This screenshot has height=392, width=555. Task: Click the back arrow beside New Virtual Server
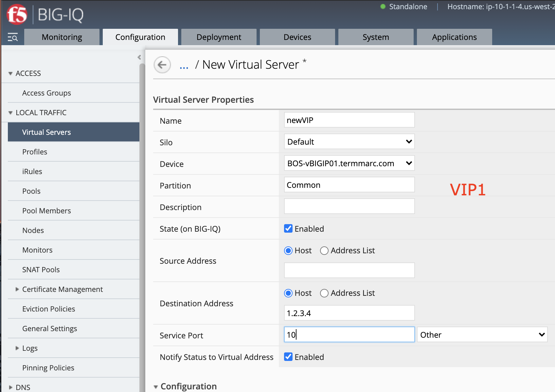click(162, 65)
